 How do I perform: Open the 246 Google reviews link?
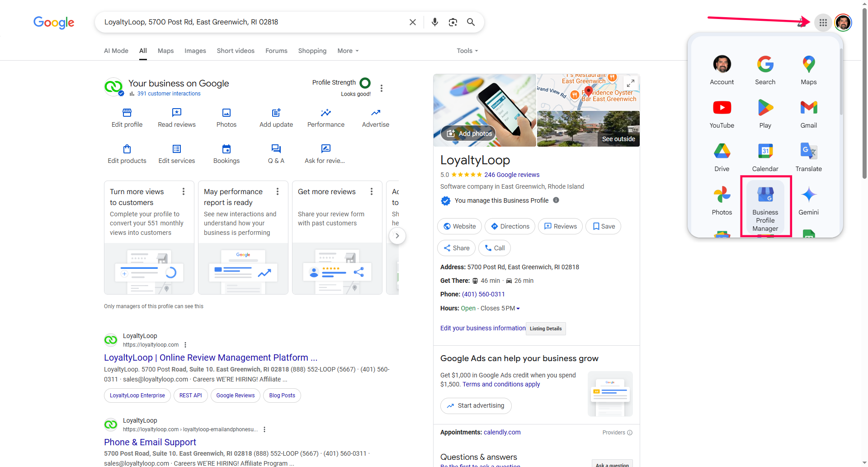(512, 175)
